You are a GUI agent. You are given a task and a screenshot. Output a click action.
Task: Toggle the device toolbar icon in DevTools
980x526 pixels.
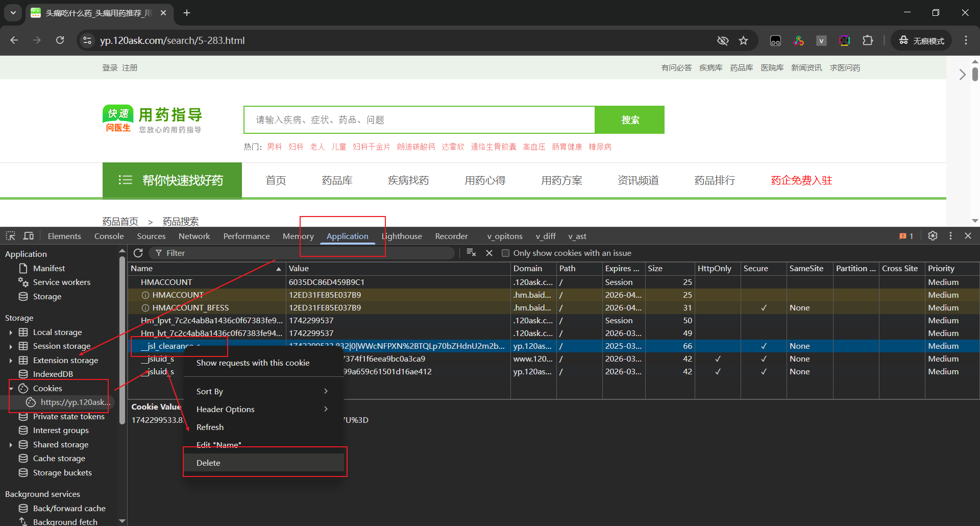(29, 236)
